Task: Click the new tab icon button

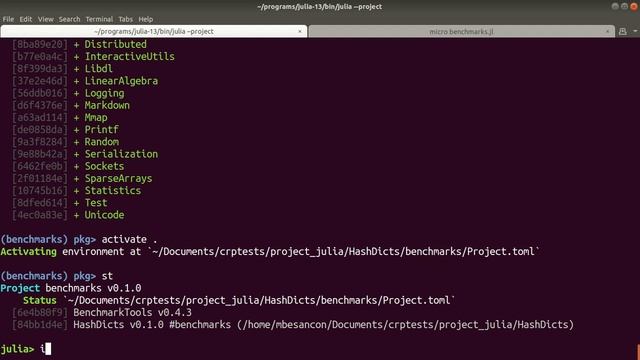Action: point(622,31)
